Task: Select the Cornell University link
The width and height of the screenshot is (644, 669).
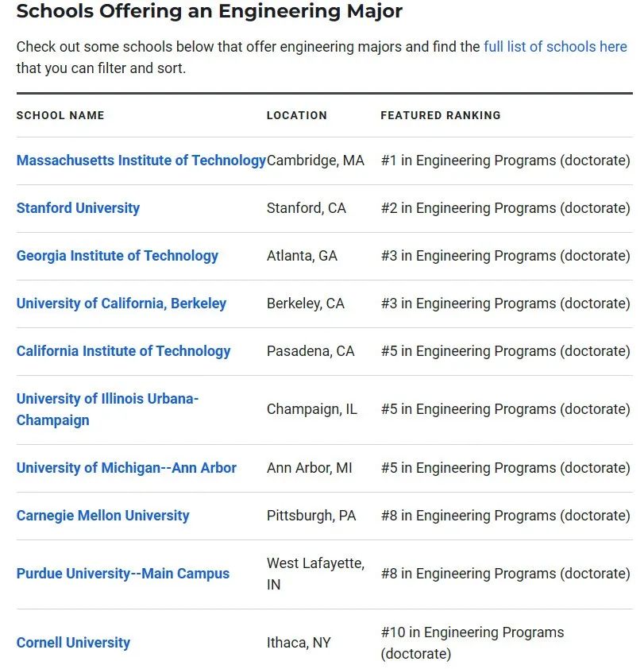Action: 73,643
